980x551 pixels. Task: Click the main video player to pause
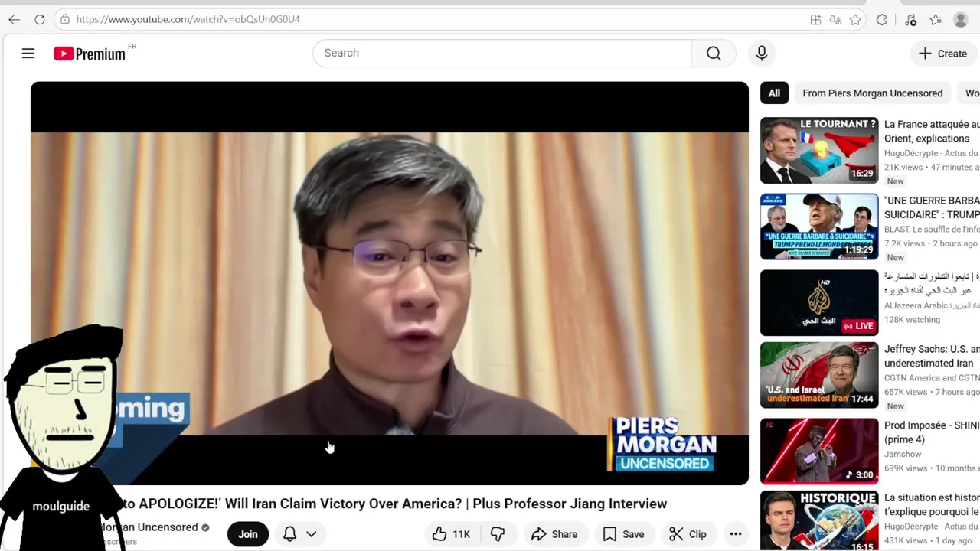click(390, 283)
